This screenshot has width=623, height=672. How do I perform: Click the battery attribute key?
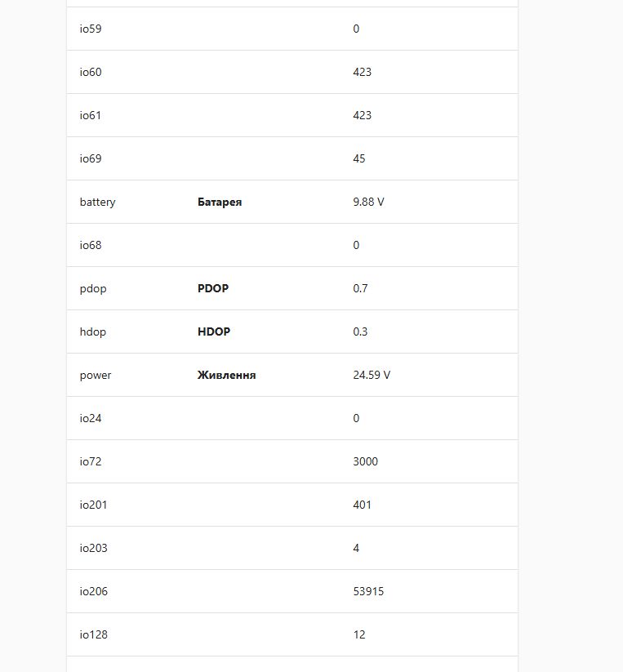pyautogui.click(x=98, y=202)
